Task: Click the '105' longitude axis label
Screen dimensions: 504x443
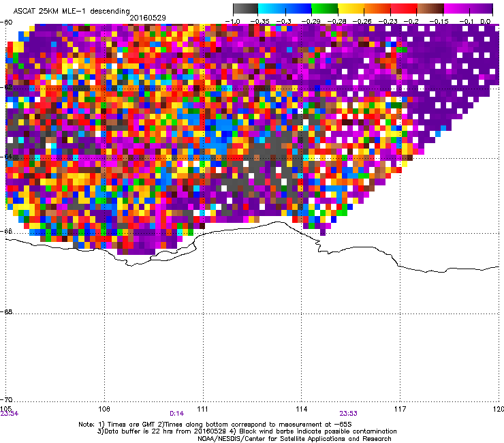Action: (x=5, y=409)
